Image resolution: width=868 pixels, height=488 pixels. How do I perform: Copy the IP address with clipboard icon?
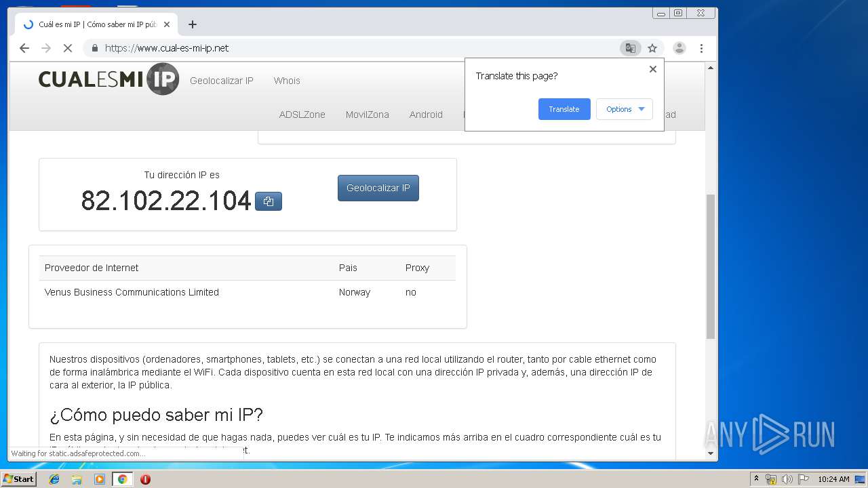pyautogui.click(x=269, y=201)
